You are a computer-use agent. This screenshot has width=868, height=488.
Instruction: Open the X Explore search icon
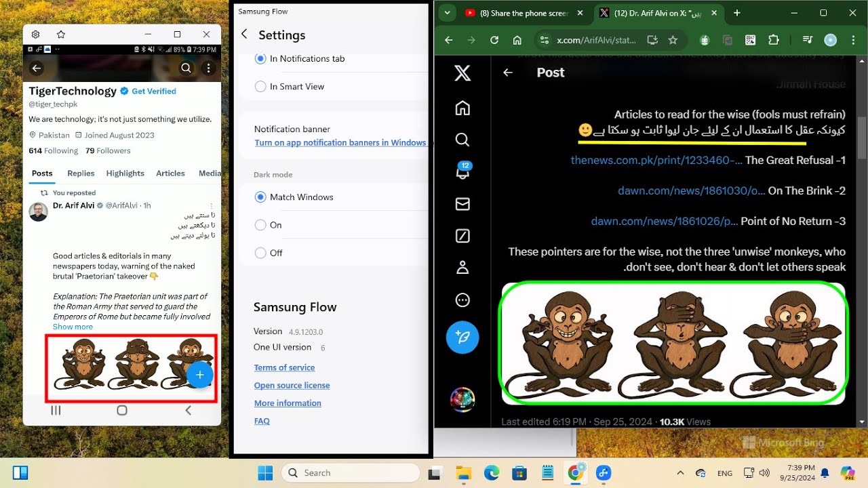[x=462, y=140]
